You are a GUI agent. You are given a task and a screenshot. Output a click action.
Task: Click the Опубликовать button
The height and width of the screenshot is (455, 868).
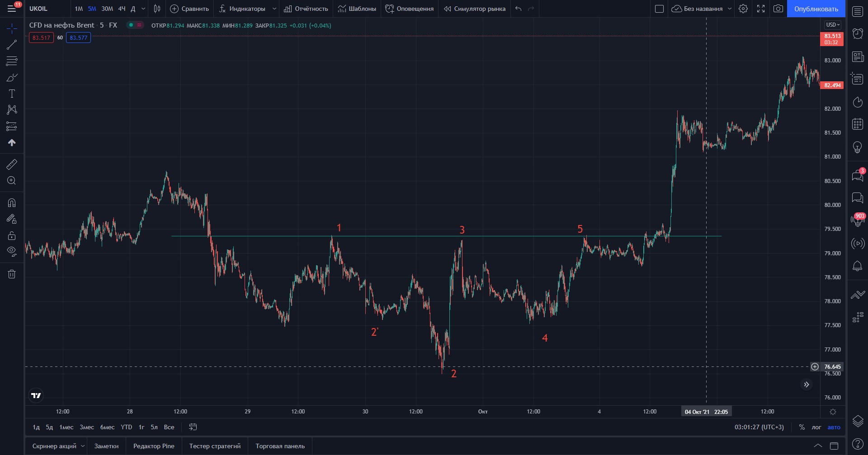click(x=816, y=9)
